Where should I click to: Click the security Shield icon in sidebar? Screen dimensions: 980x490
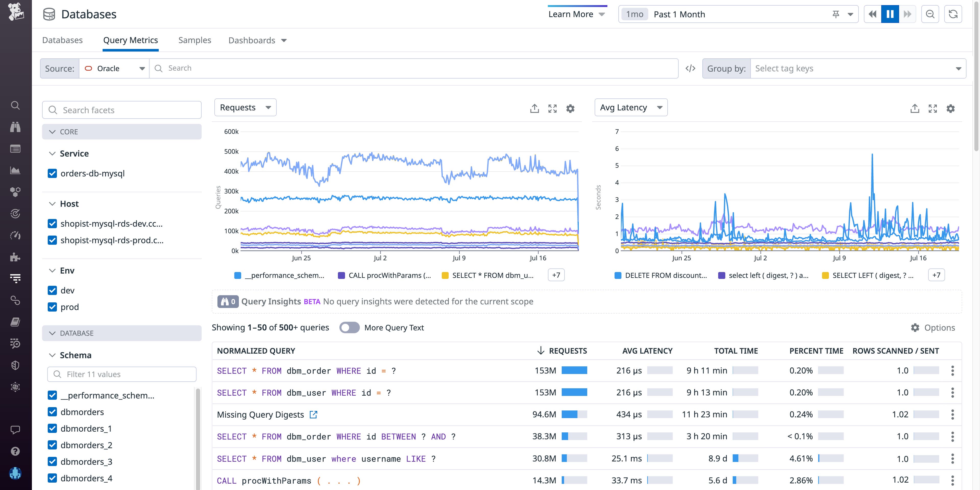pos(15,365)
